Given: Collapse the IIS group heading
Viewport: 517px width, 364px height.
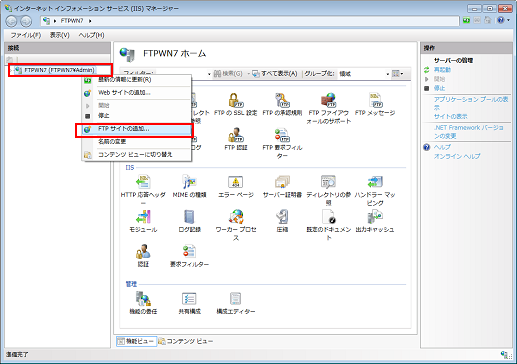Looking at the screenshot, I should tap(130, 167).
